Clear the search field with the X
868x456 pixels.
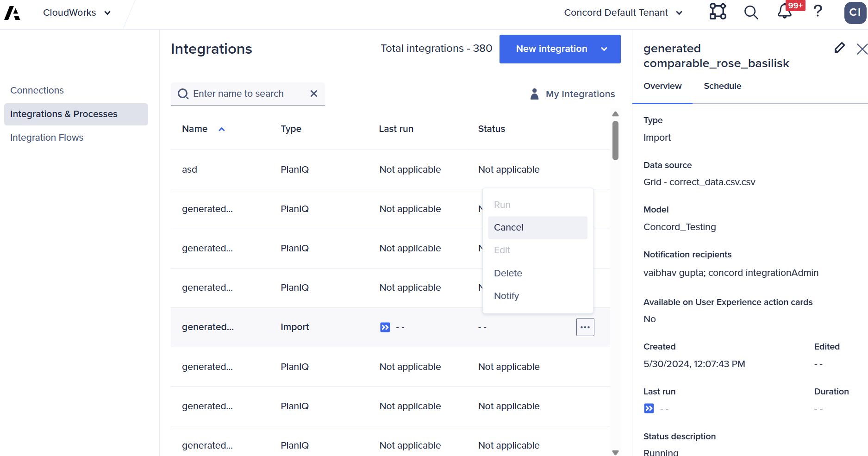click(313, 94)
